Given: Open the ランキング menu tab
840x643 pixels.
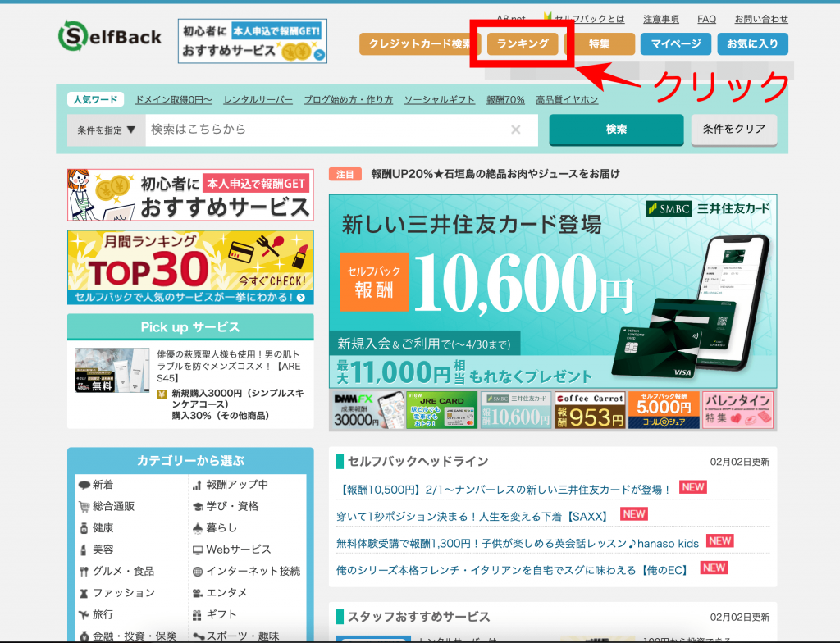Looking at the screenshot, I should 523,43.
